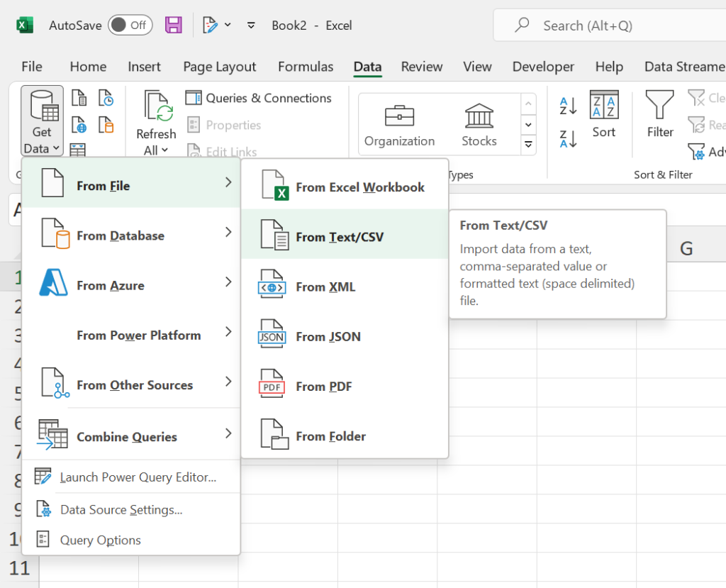
Task: Turn on the AutoSave toggle
Action: pos(130,23)
